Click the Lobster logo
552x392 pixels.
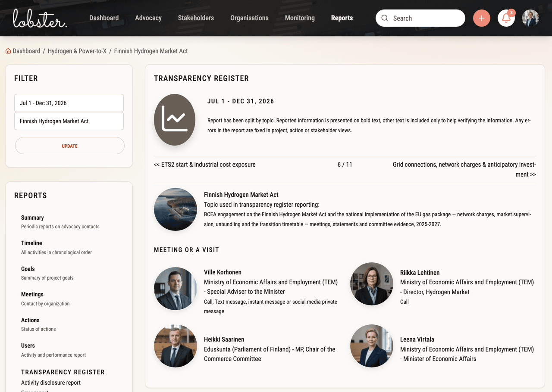[x=40, y=18]
